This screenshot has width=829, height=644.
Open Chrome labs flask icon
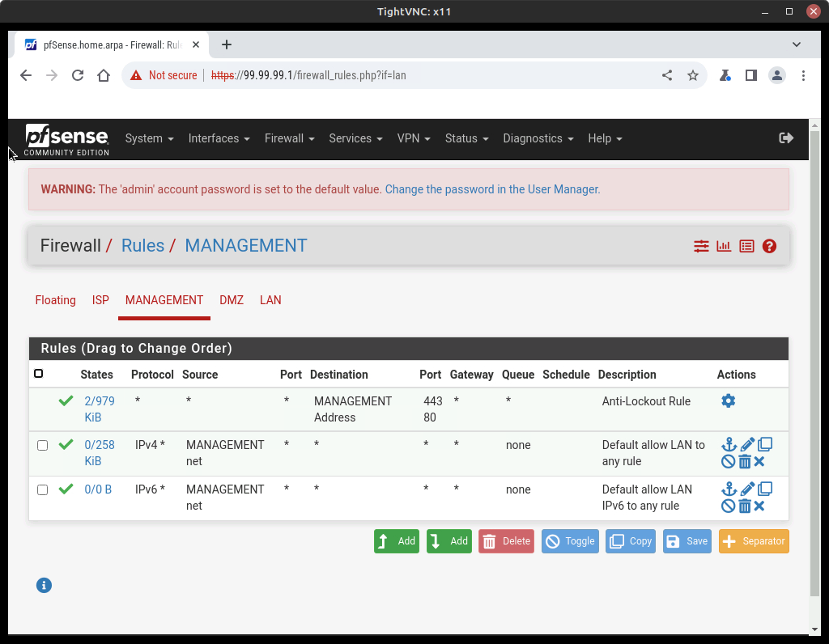coord(725,75)
